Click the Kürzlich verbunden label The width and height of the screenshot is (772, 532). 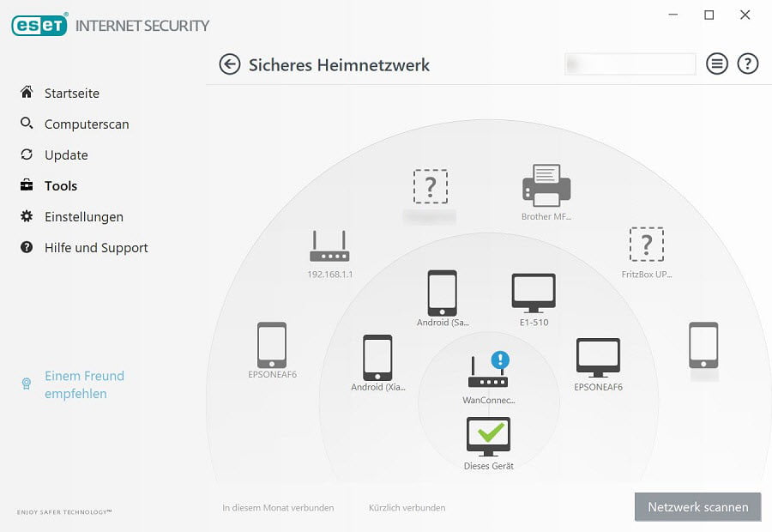coord(407,507)
